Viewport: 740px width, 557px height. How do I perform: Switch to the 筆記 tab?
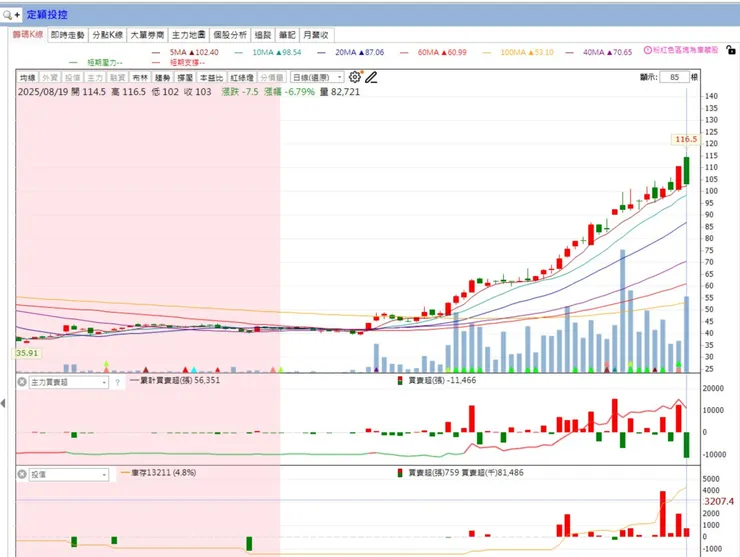[287, 35]
